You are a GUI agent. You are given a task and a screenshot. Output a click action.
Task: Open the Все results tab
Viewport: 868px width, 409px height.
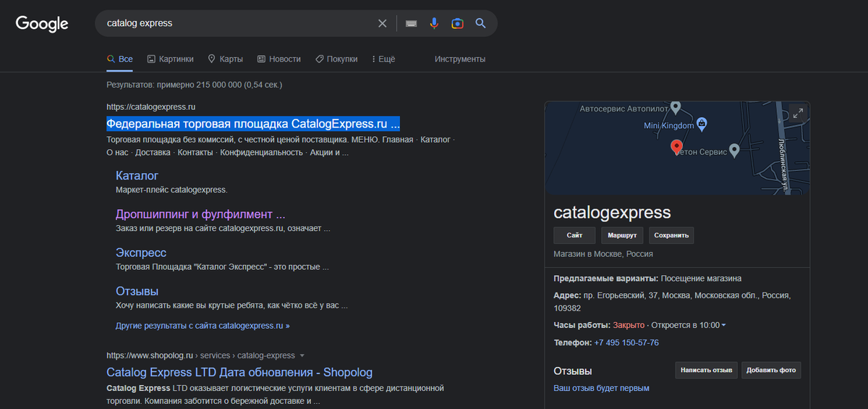(119, 59)
